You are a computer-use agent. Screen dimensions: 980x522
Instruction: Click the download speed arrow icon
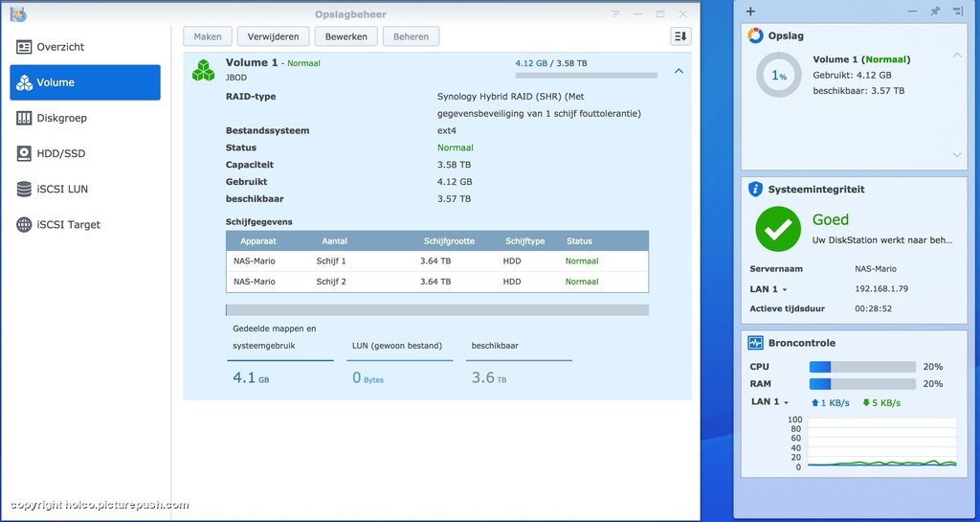[865, 402]
